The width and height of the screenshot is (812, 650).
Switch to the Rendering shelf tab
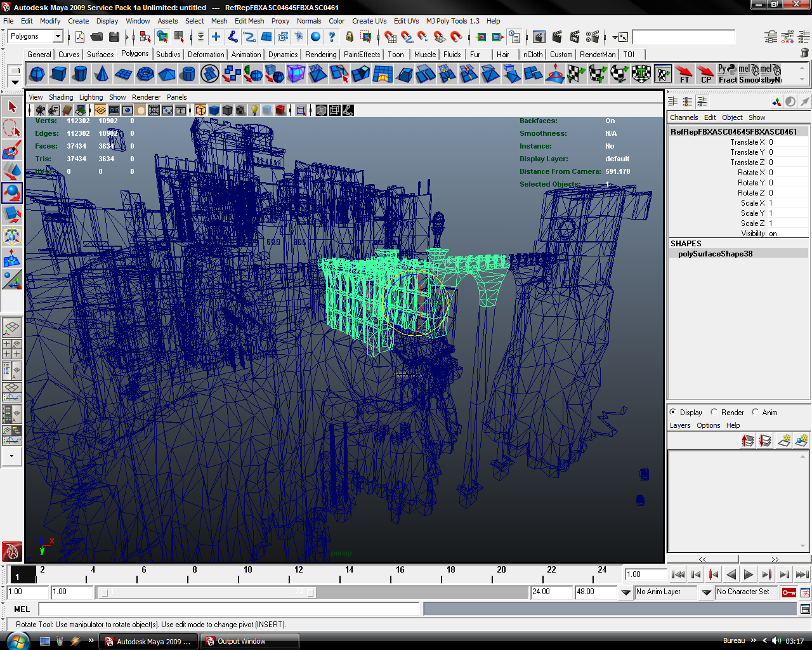pyautogui.click(x=320, y=55)
